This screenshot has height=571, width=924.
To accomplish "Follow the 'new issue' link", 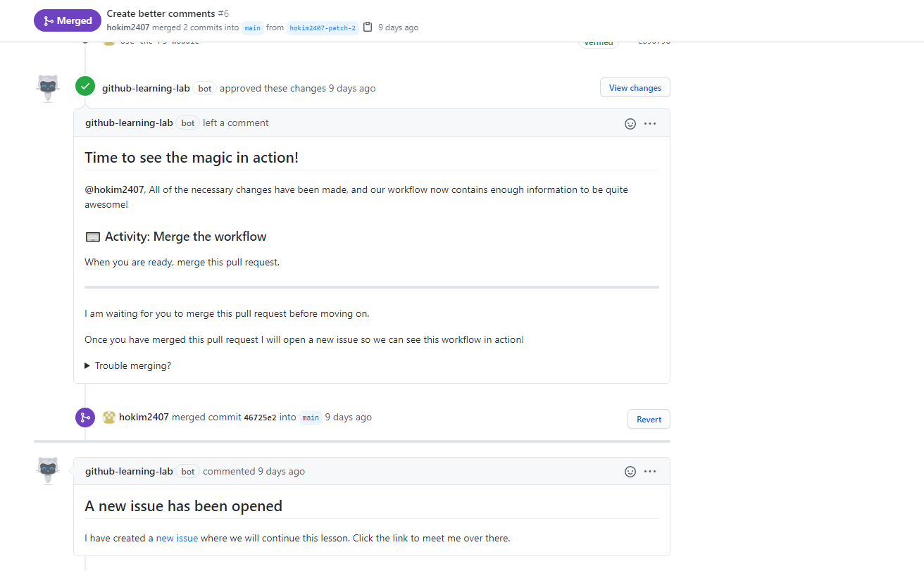I will tap(177, 539).
